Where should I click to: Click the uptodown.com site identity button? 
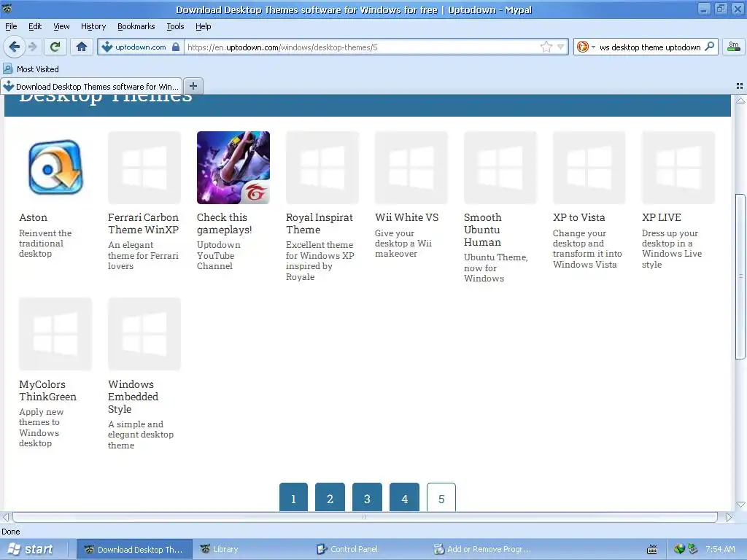[x=141, y=47]
